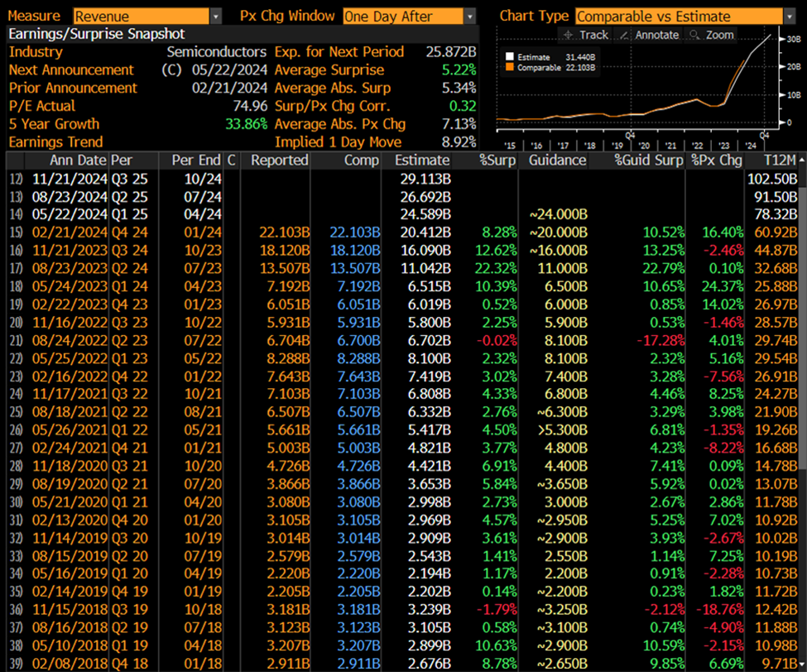Select the %Px Chg column header
This screenshot has height=672, width=807.
tap(715, 161)
